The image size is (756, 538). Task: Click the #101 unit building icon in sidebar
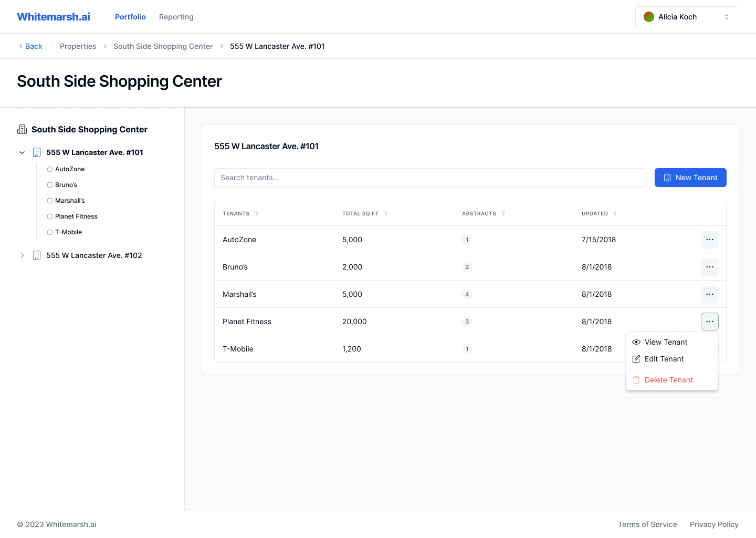pyautogui.click(x=37, y=152)
